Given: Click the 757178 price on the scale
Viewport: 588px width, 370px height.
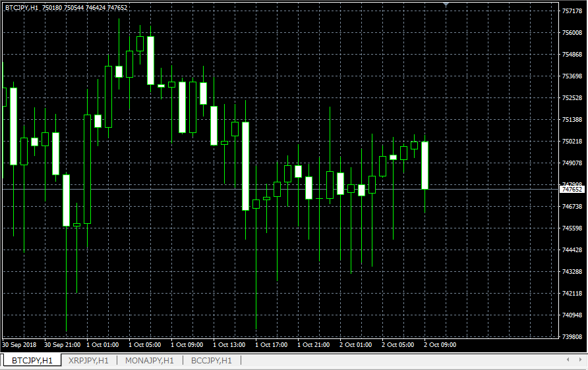Looking at the screenshot, I should [572, 11].
